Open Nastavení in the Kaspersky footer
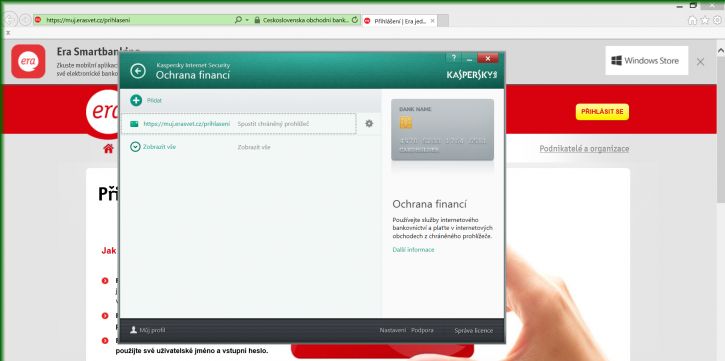Image resolution: width=725 pixels, height=361 pixels. pos(393,330)
